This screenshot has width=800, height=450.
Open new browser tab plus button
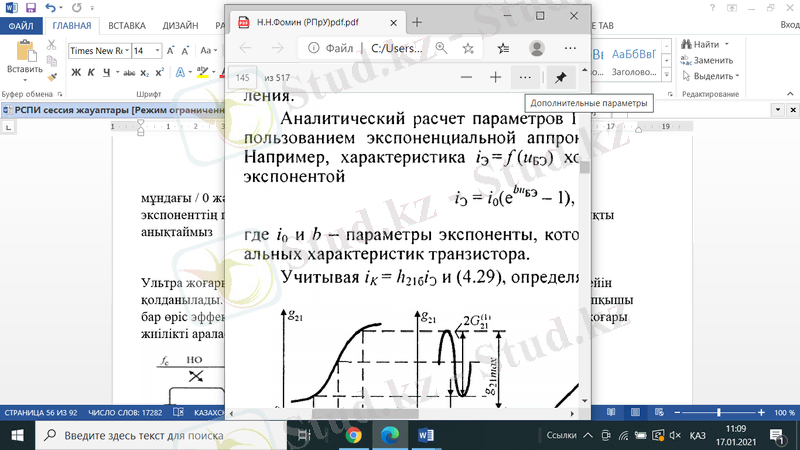417,22
